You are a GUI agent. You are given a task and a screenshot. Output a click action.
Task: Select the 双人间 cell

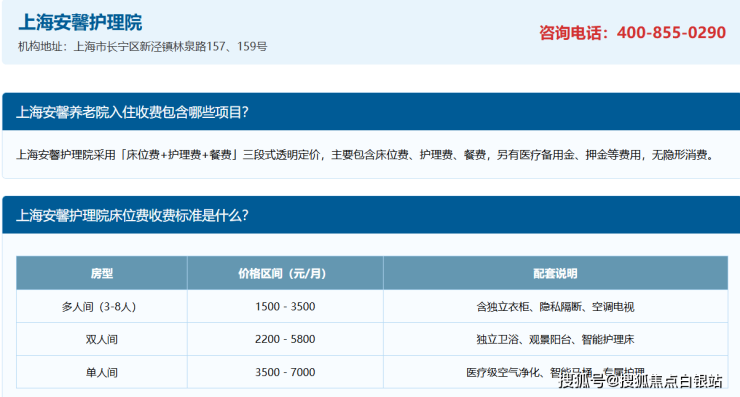[102, 339]
